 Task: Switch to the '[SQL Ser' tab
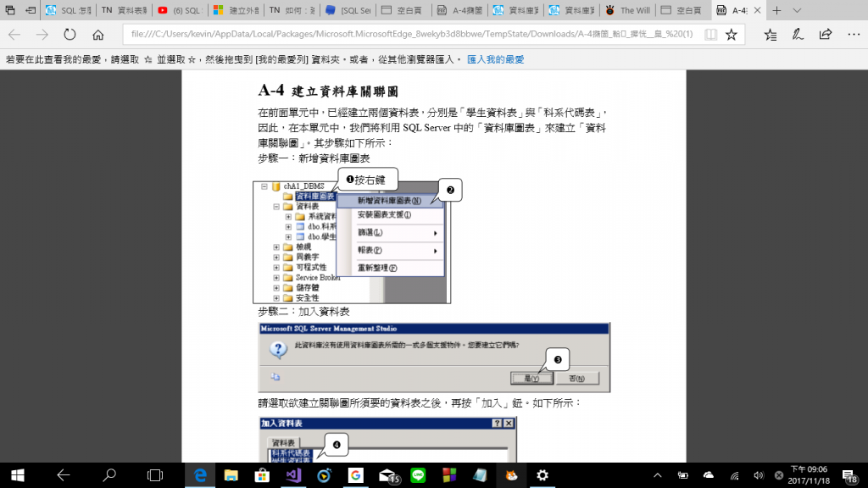(x=348, y=10)
